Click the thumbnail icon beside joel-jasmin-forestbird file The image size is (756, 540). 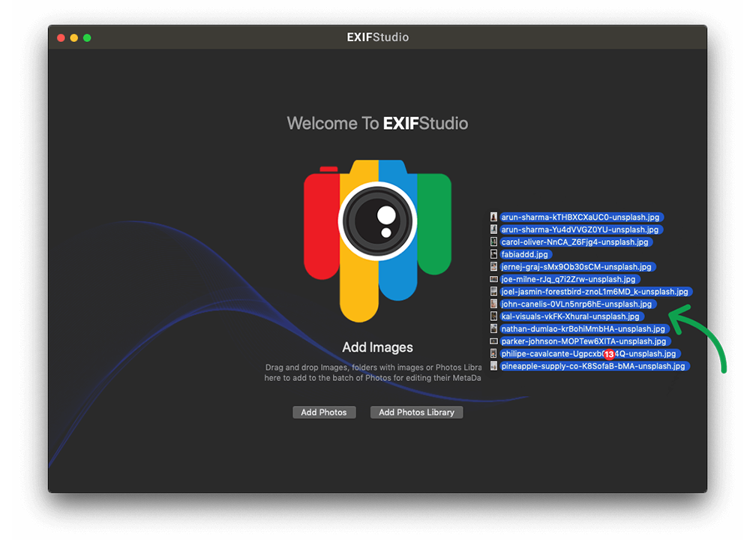coord(493,292)
